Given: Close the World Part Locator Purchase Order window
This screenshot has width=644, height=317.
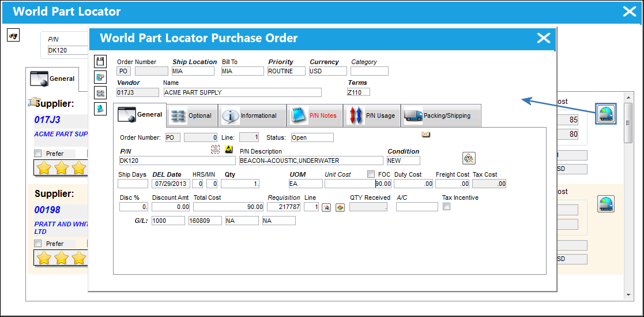Looking at the screenshot, I should (x=543, y=38).
